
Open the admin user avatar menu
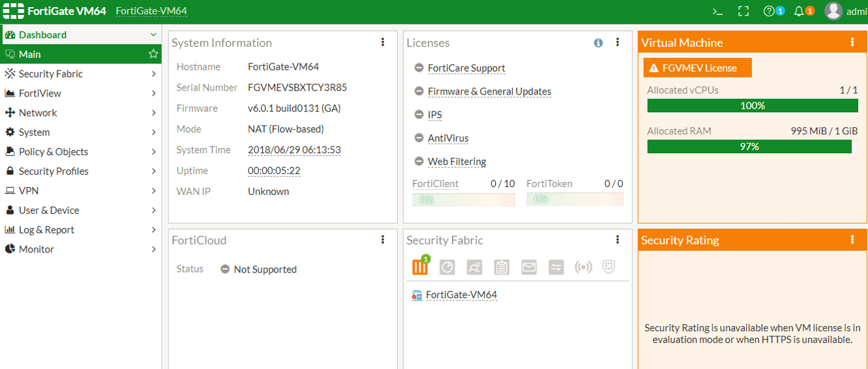pos(833,11)
